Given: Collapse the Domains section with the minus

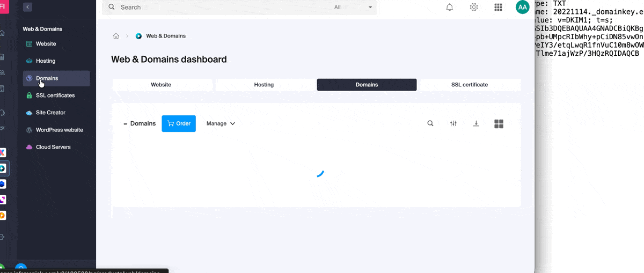Looking at the screenshot, I should [125, 124].
